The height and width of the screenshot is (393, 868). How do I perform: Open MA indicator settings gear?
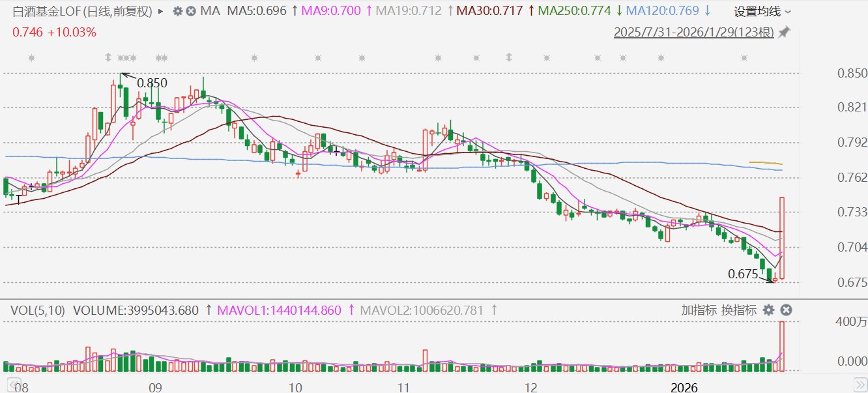[178, 11]
